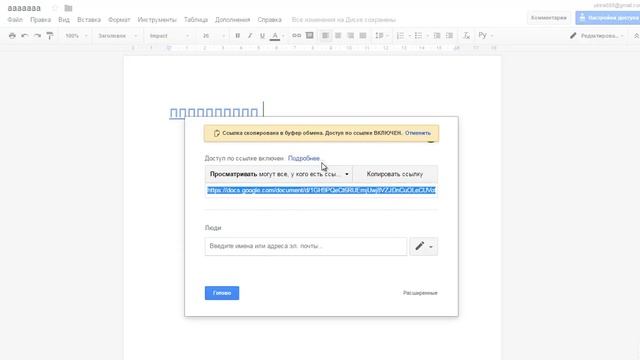
Task: Click the account email at top right
Action: click(x=616, y=5)
